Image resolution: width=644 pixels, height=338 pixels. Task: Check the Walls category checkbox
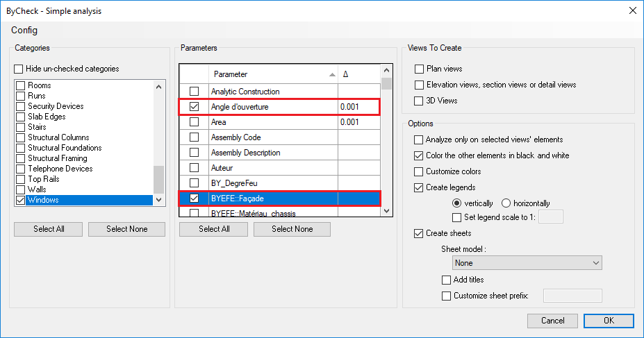click(x=20, y=189)
